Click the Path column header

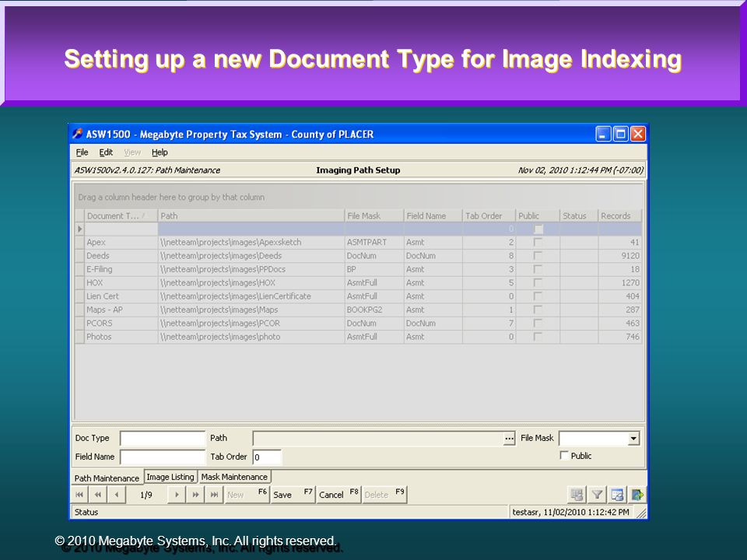click(251, 215)
